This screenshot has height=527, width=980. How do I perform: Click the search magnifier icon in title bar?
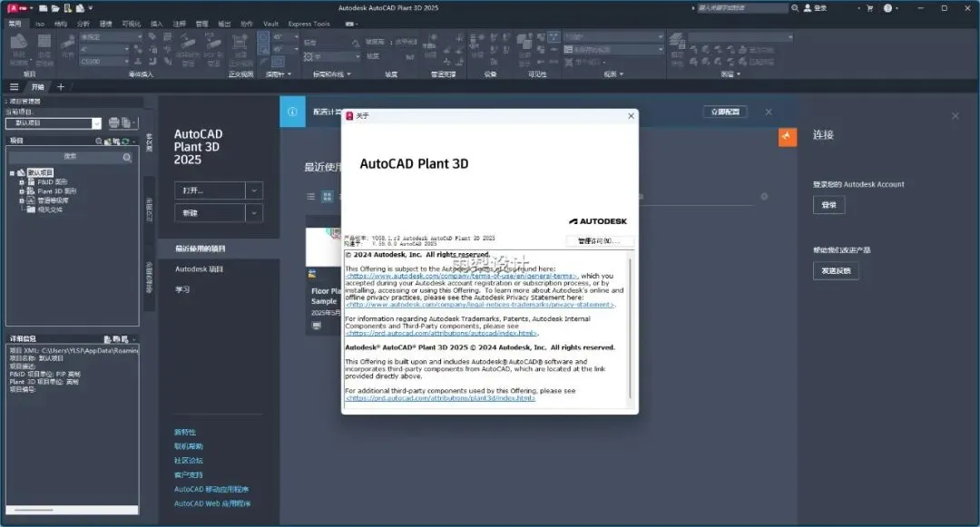(x=794, y=8)
